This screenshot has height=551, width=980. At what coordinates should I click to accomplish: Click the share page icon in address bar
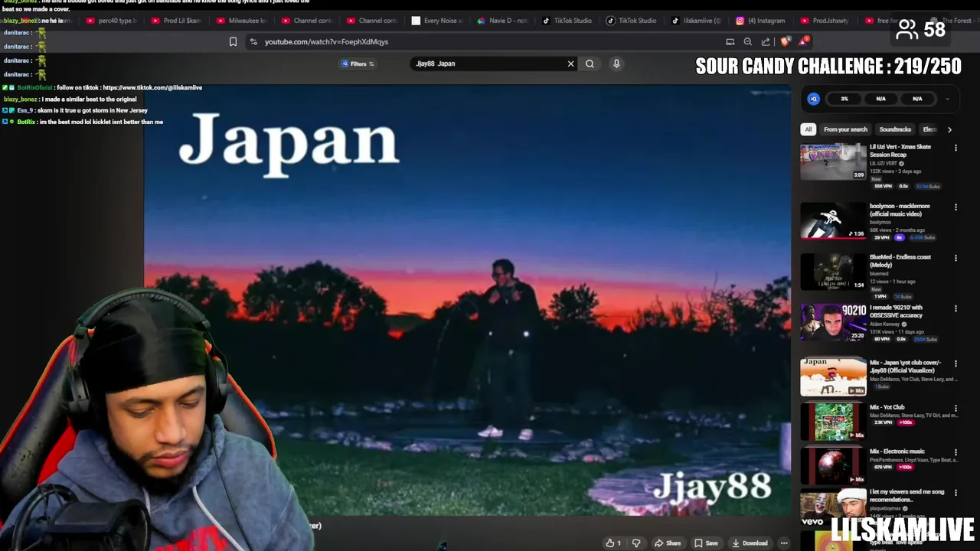766,41
